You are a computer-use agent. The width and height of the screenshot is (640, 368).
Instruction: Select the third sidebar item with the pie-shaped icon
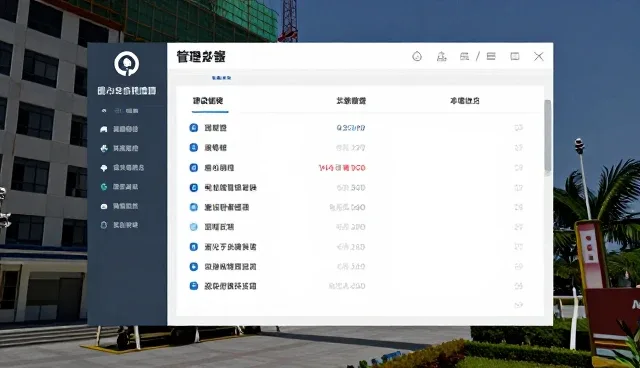click(x=119, y=148)
